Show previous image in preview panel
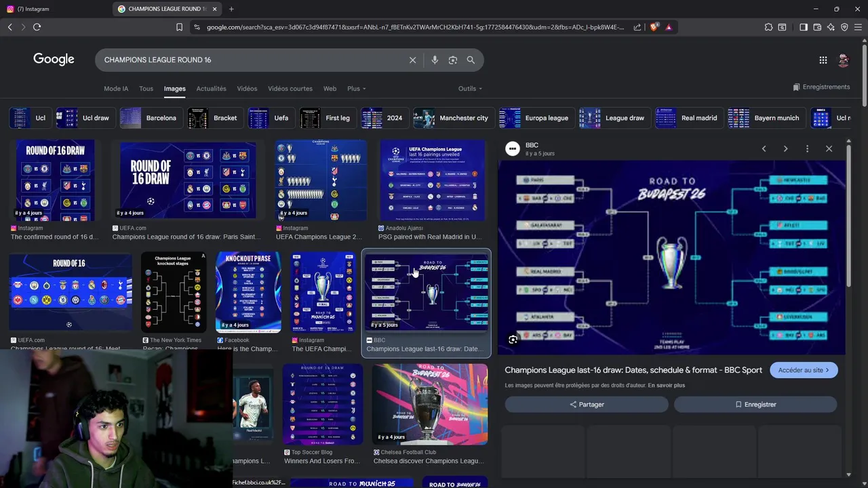This screenshot has width=868, height=488. pos(764,148)
